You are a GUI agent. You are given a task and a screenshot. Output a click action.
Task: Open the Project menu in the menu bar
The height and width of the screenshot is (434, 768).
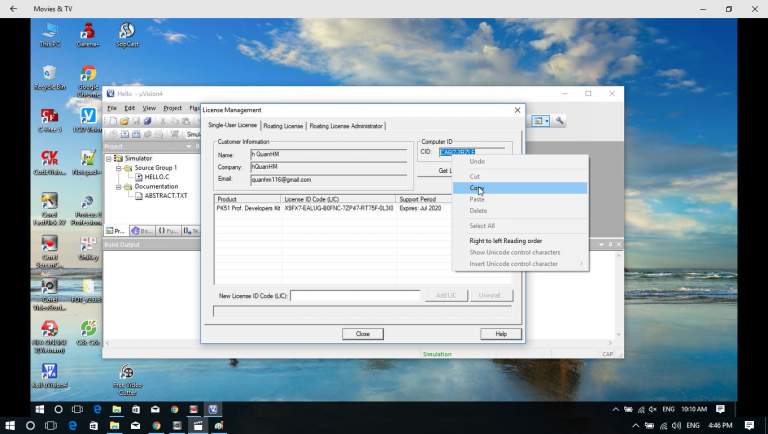click(x=172, y=108)
